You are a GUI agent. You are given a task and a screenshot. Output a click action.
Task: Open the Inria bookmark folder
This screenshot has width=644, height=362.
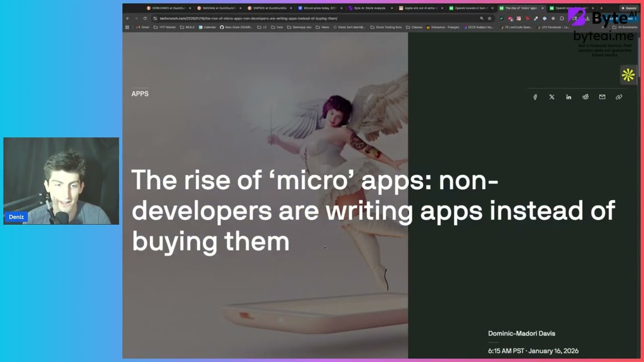277,27
